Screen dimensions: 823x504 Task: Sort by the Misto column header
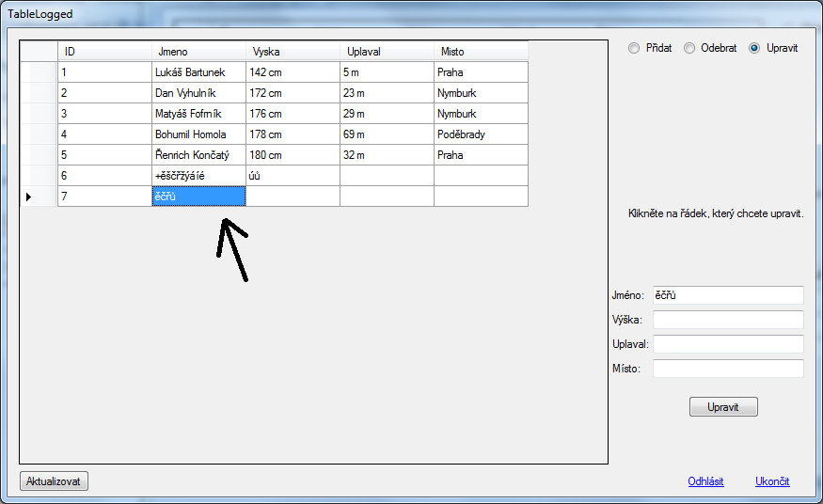pos(481,52)
